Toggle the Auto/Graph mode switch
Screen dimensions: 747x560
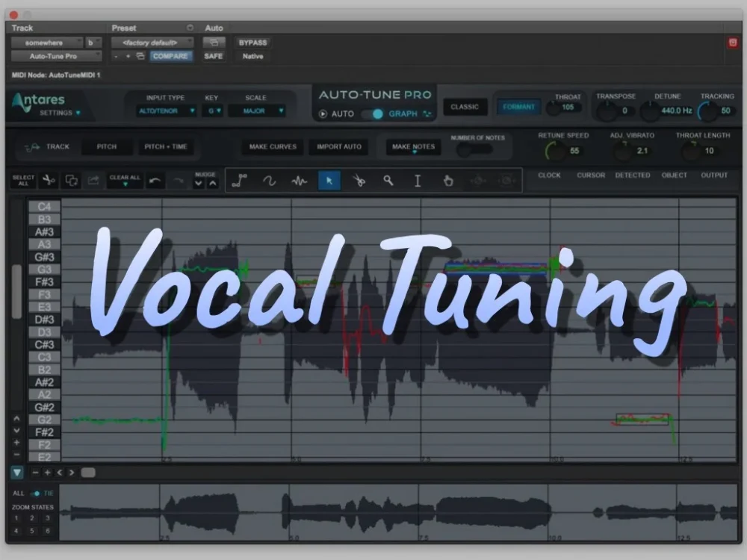(371, 113)
